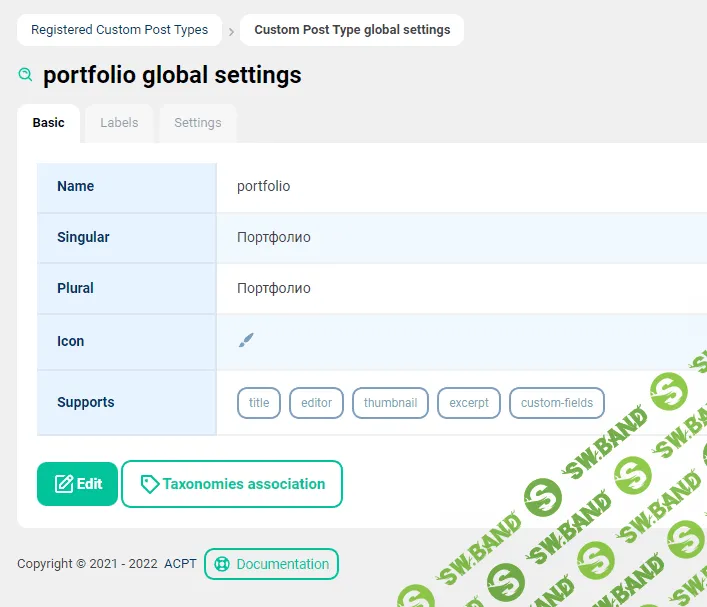Screen dimensions: 707x607
Task: Open Taxonomies association
Action: [x=232, y=484]
